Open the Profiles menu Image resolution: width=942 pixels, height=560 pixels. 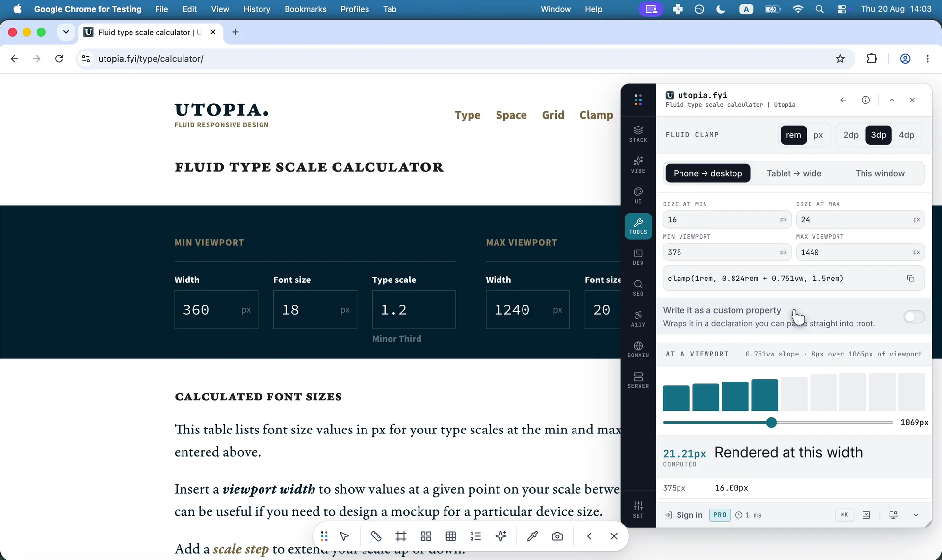coord(355,9)
